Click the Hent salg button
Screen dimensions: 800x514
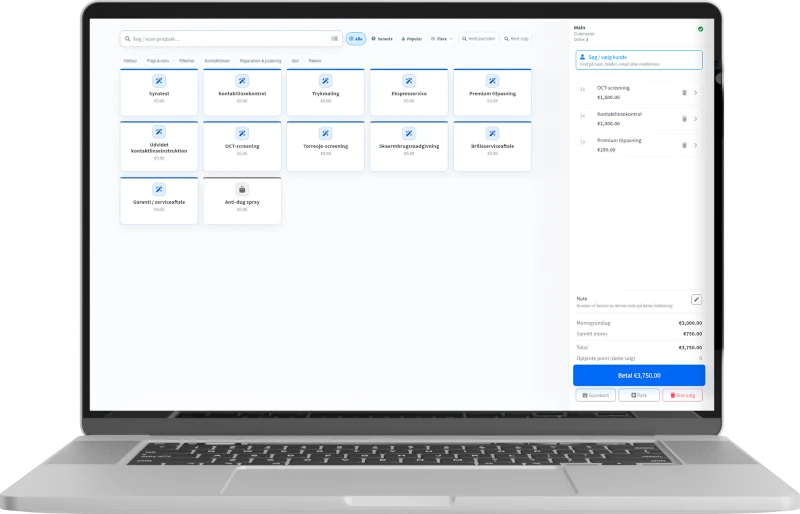pyautogui.click(x=516, y=39)
